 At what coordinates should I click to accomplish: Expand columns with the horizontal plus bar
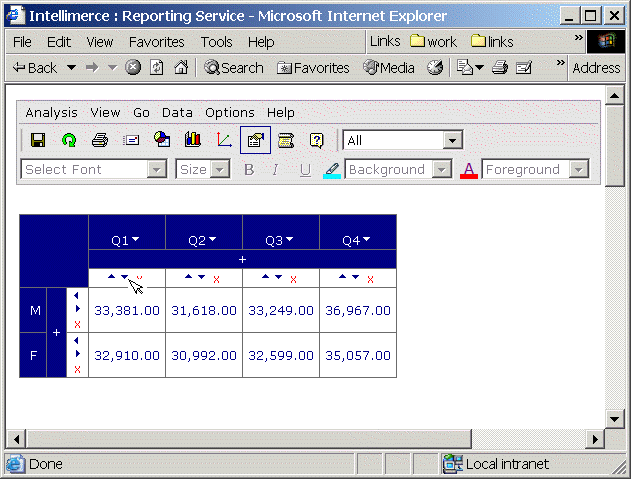pos(242,259)
